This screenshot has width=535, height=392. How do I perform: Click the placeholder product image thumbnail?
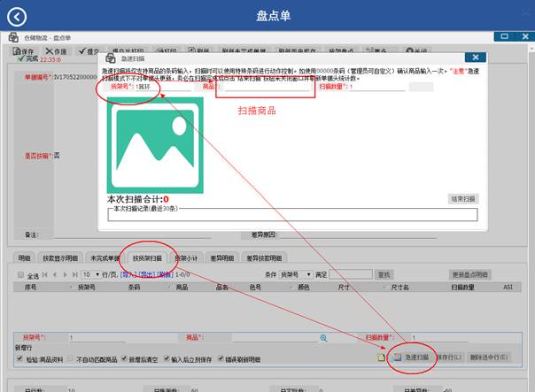[x=155, y=145]
